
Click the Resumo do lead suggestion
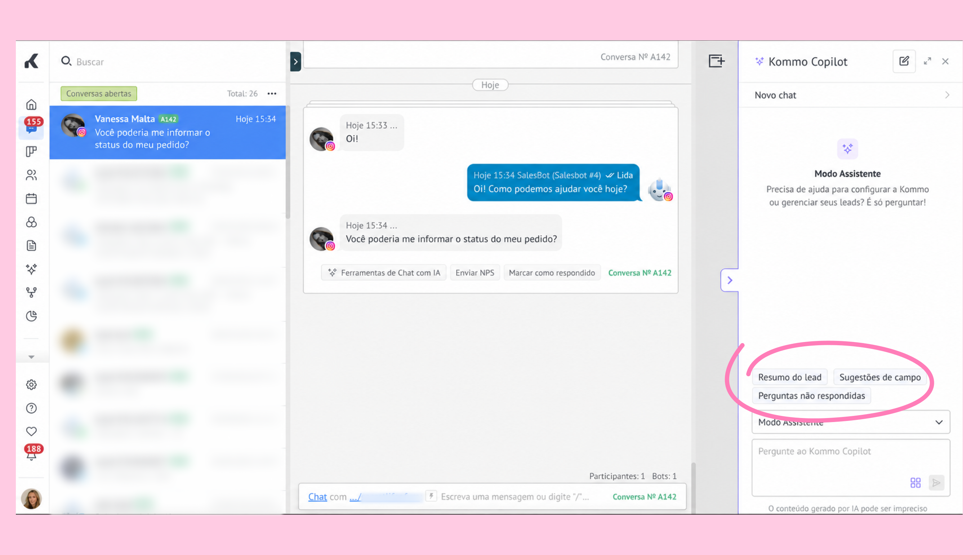coord(789,377)
